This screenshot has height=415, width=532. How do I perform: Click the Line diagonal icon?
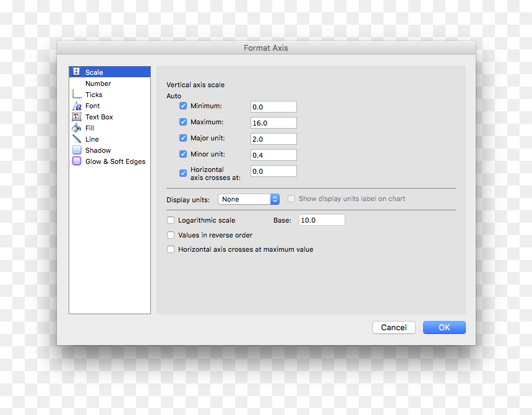click(77, 139)
